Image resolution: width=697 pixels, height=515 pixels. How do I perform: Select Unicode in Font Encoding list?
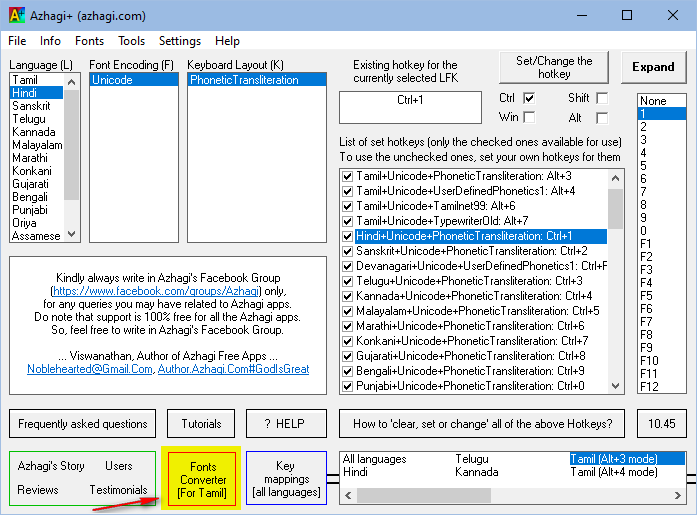click(x=134, y=80)
